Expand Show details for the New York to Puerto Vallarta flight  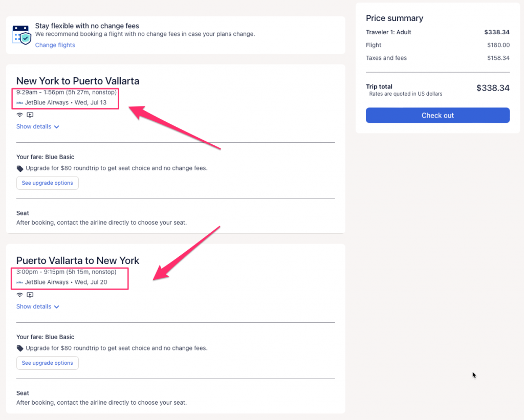coord(37,126)
